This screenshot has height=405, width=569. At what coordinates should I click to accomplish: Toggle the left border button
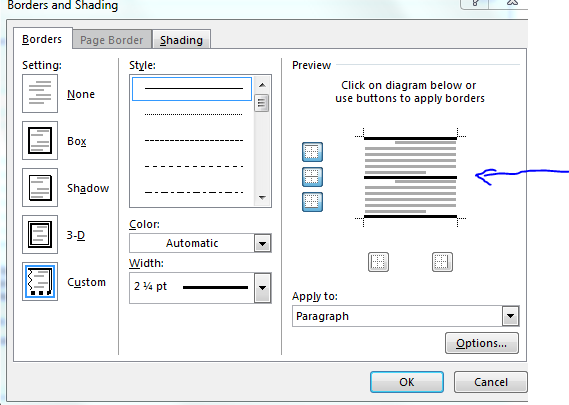tap(378, 262)
